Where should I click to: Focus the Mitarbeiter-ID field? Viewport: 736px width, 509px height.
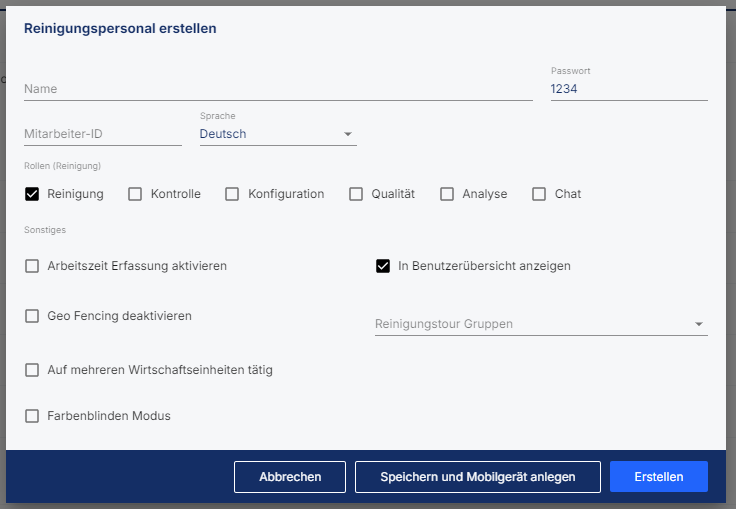103,134
